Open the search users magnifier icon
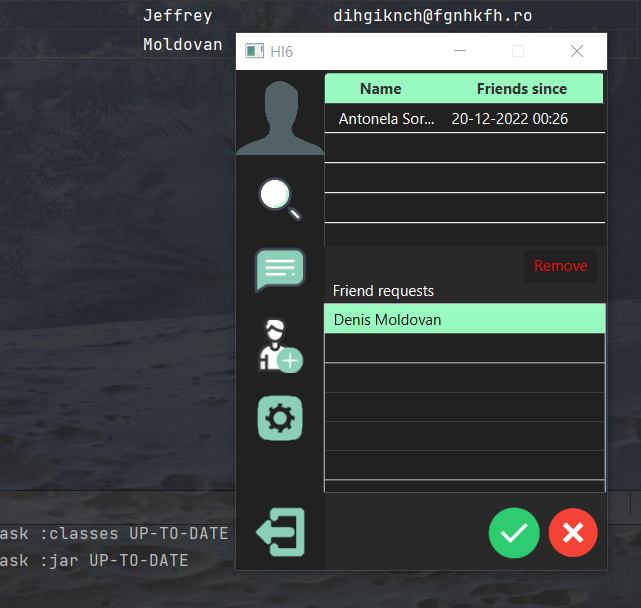 click(x=280, y=199)
